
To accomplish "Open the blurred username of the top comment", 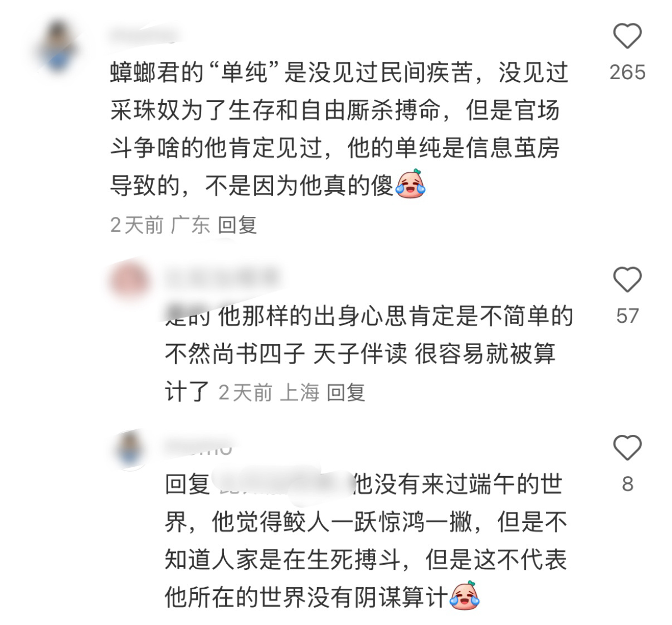I will 143,36.
